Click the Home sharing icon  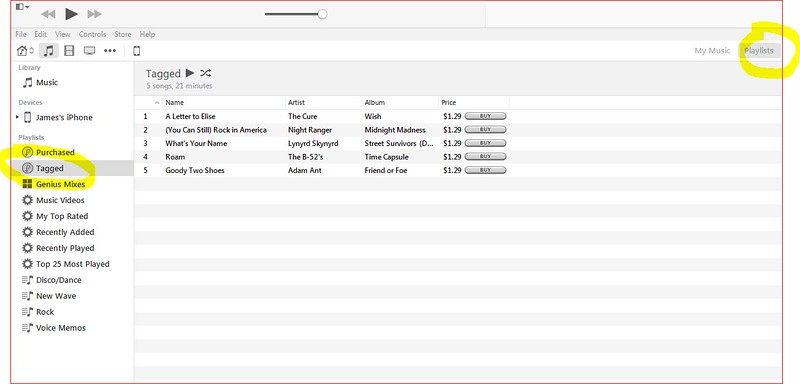tap(25, 50)
